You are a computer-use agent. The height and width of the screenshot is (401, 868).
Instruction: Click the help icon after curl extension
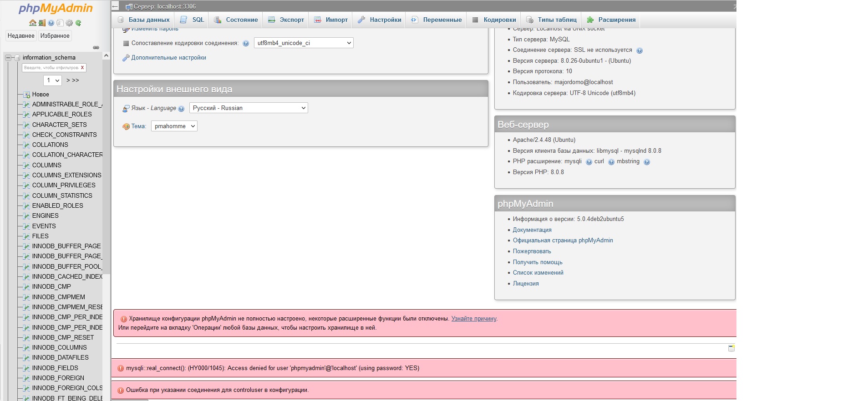(x=611, y=162)
